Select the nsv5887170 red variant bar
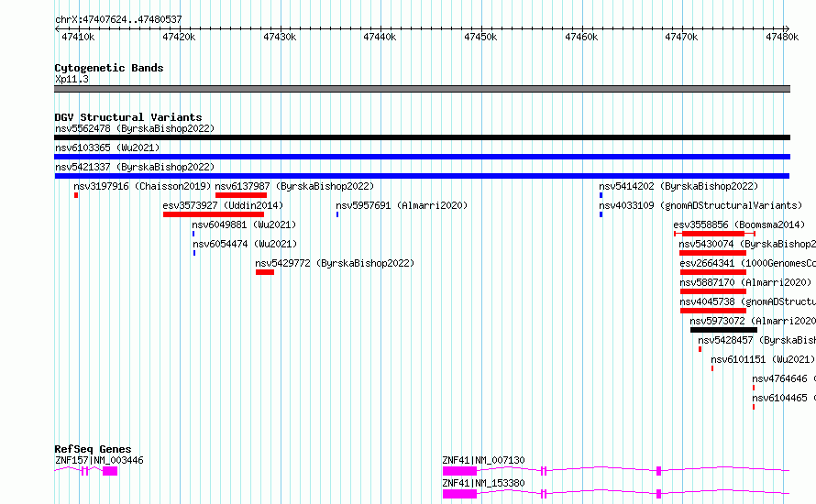The height and width of the screenshot is (504, 816). click(x=713, y=291)
